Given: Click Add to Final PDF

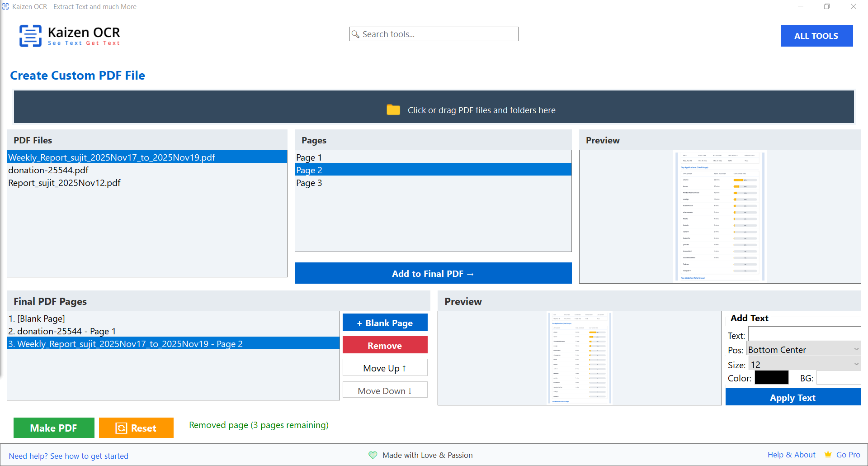Looking at the screenshot, I should pyautogui.click(x=432, y=273).
